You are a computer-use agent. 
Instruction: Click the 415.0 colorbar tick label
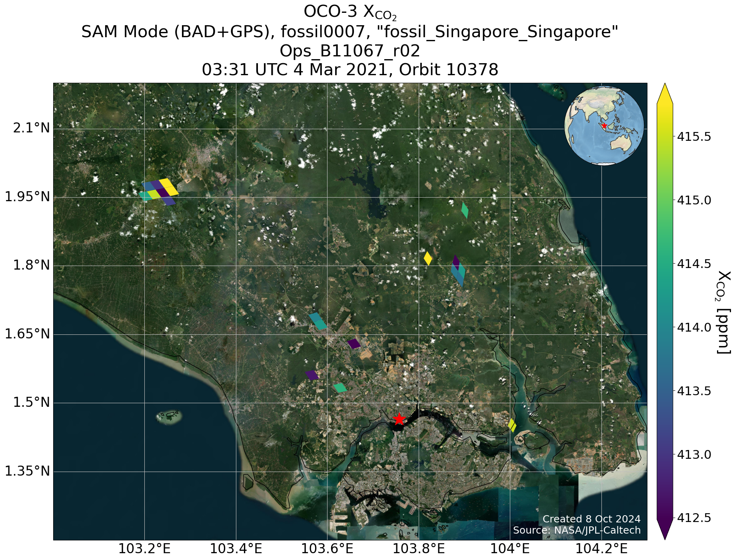[694, 200]
